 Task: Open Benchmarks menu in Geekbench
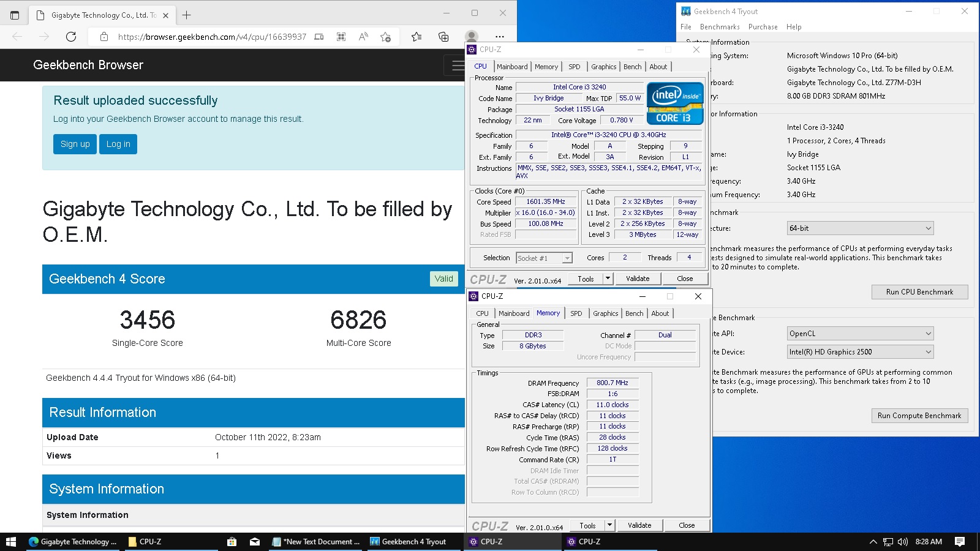tap(720, 27)
